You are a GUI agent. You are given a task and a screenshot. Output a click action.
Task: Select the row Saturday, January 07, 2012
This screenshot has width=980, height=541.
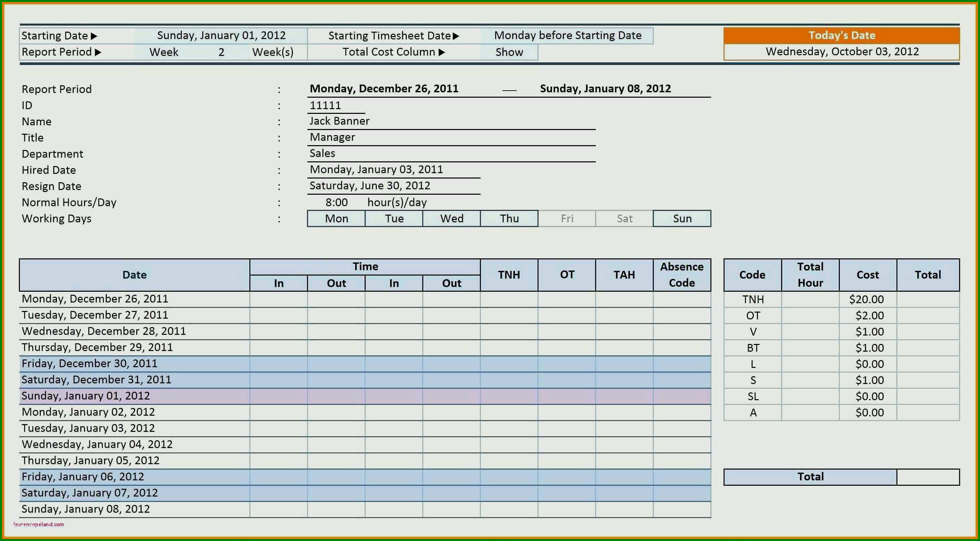pyautogui.click(x=365, y=493)
